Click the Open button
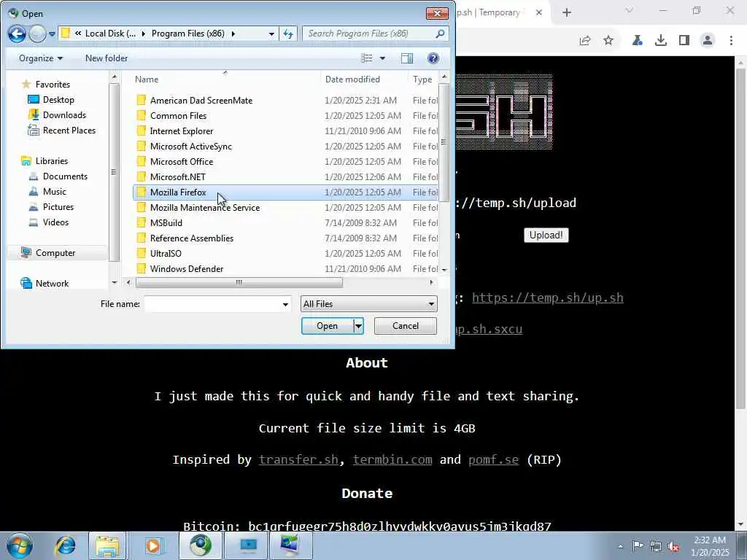 [x=328, y=326]
